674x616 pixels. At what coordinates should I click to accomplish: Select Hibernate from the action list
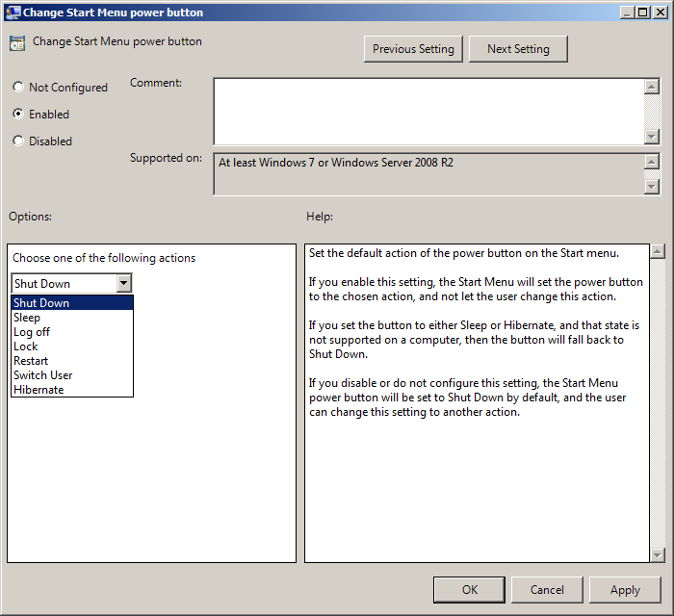[39, 390]
